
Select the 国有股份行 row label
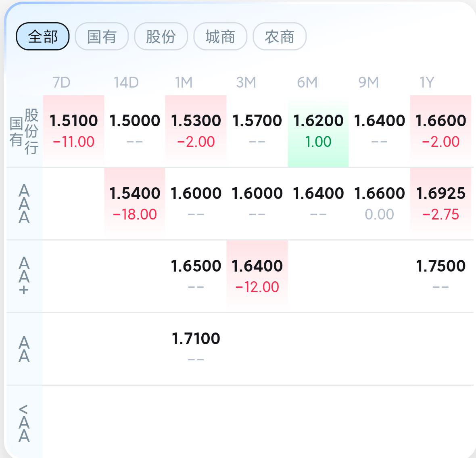pos(24,131)
